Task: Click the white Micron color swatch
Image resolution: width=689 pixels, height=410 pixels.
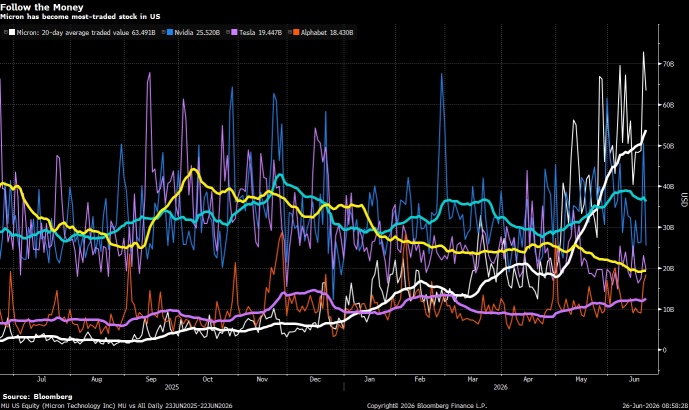Action: pos(12,32)
